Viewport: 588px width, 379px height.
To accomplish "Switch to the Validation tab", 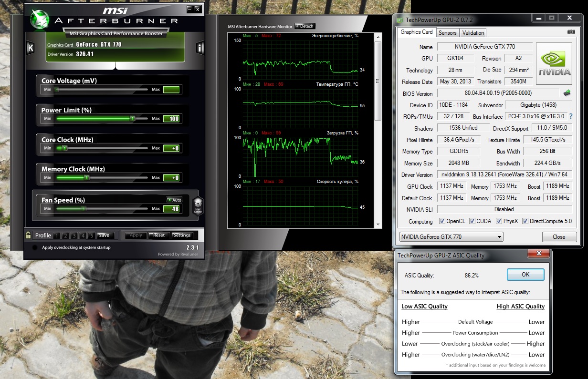I will [473, 32].
